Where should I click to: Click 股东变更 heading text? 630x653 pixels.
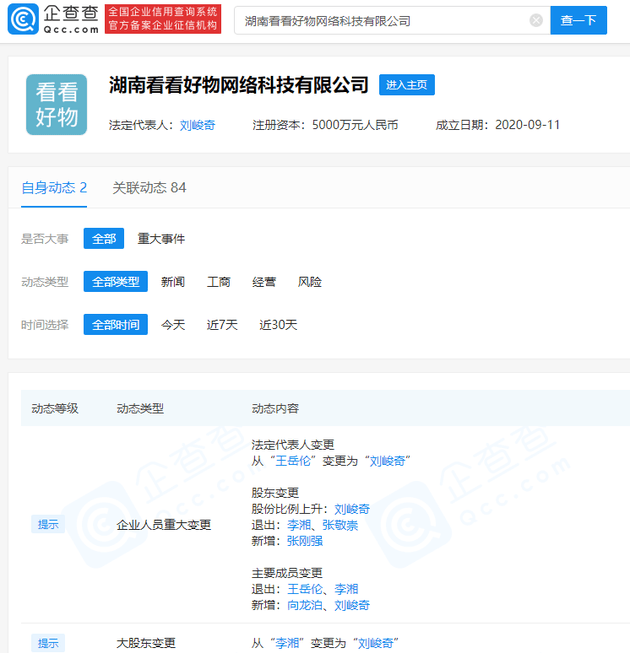pos(275,493)
